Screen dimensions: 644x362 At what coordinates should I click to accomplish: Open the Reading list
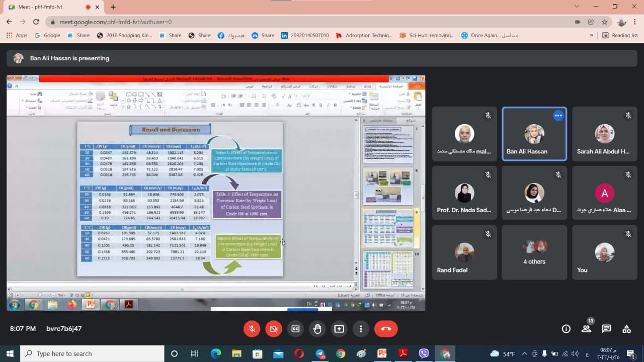point(620,35)
